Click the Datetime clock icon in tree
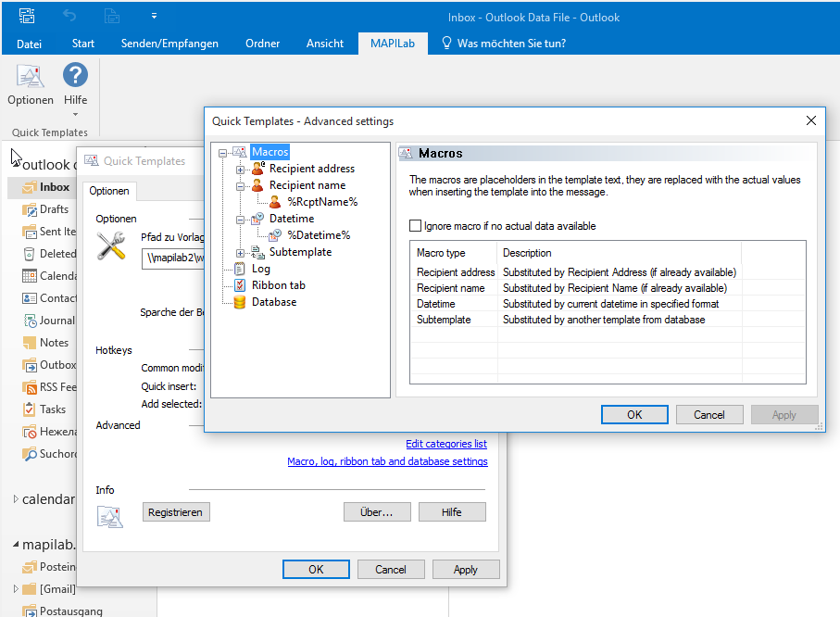The height and width of the screenshot is (617, 840). [257, 219]
